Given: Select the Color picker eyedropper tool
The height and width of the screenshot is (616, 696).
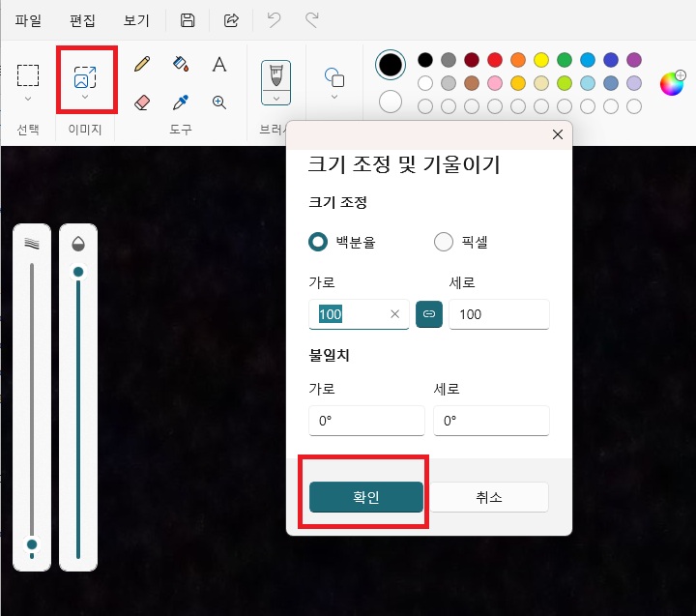Looking at the screenshot, I should tap(181, 103).
